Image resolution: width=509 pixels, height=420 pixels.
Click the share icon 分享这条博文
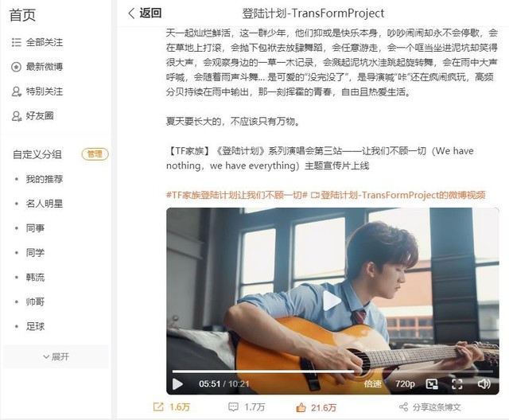click(x=403, y=407)
